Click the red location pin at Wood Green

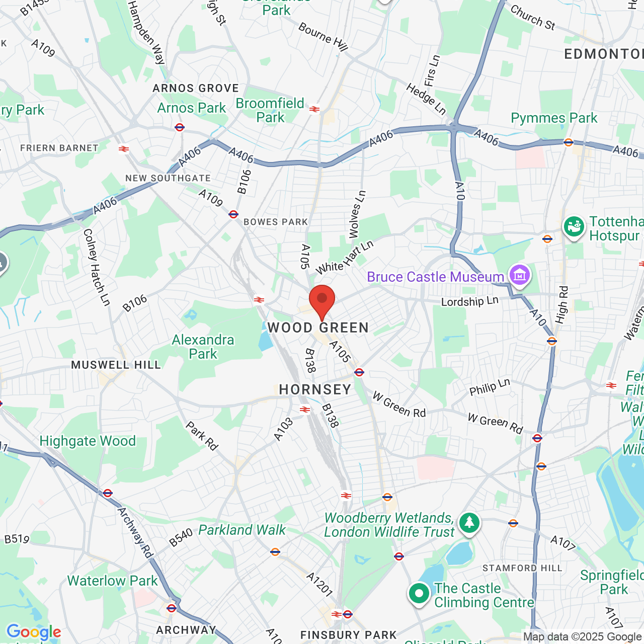tap(322, 302)
